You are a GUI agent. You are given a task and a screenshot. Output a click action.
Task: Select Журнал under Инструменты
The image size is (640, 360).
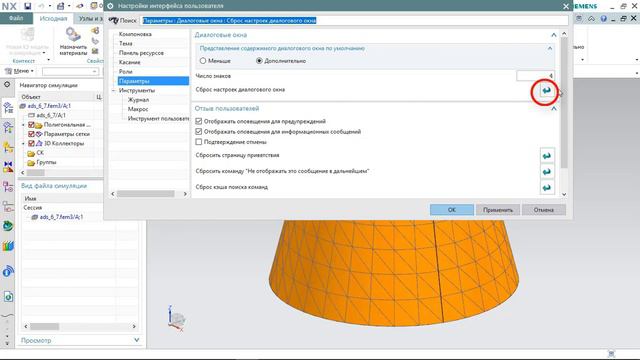pos(138,100)
